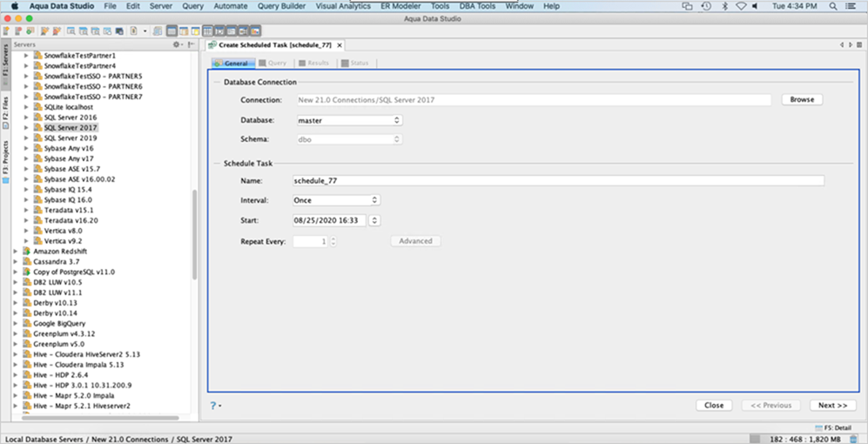This screenshot has width=868, height=444.
Task: Open the ER Modeler menu
Action: tap(400, 6)
